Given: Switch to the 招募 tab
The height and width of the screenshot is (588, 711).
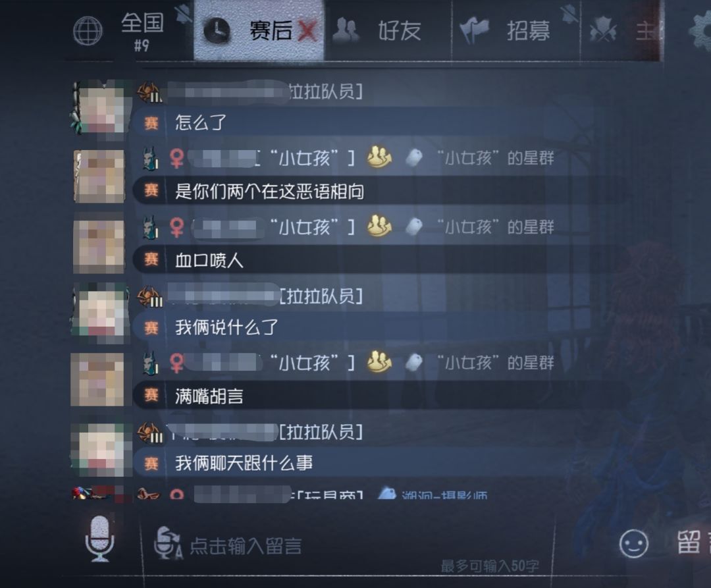Looking at the screenshot, I should click(516, 31).
